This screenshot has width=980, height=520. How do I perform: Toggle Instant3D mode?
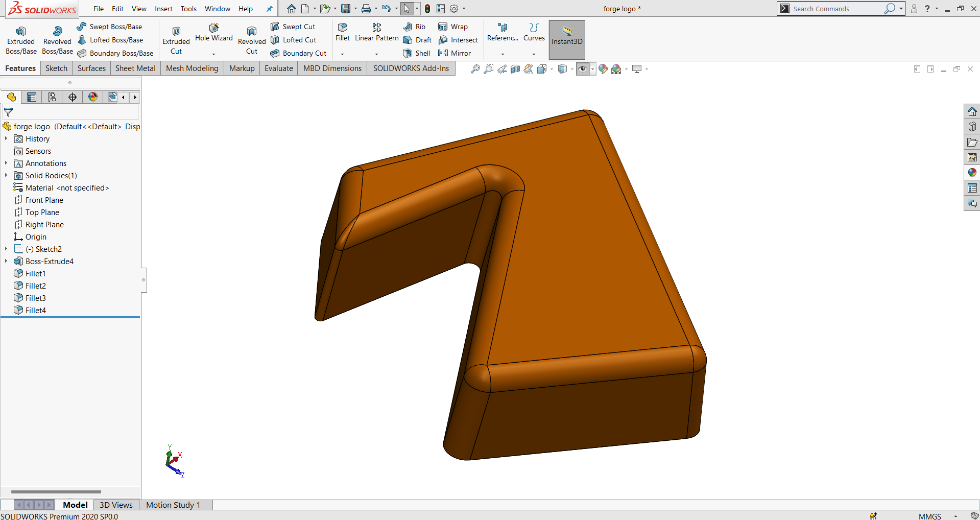(567, 40)
